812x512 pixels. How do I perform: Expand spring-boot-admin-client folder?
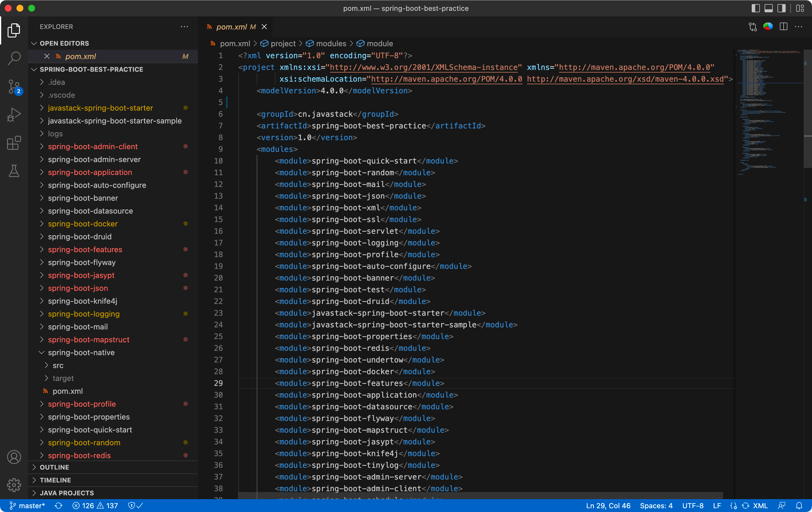point(113,147)
